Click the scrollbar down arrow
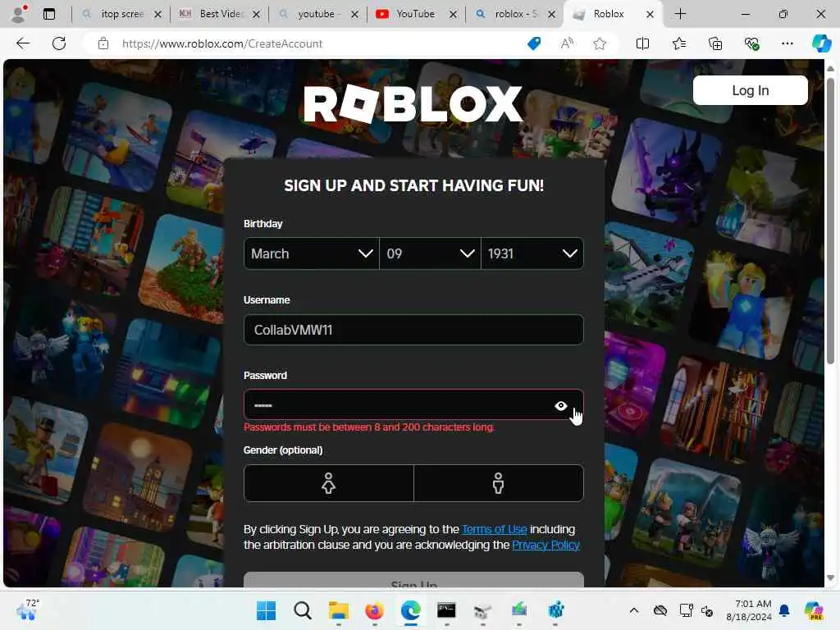This screenshot has width=840, height=630. pyautogui.click(x=830, y=578)
